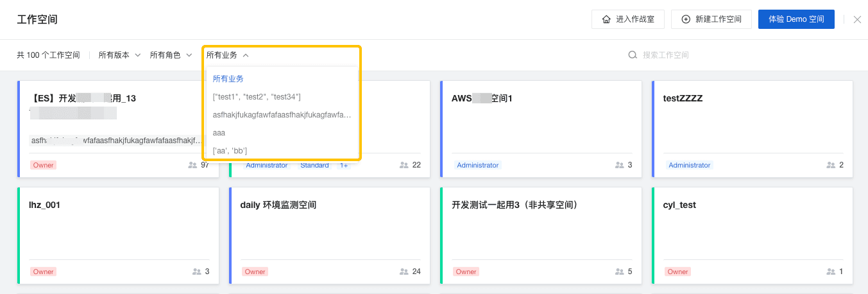
Task: Click members icon on 开发测试一起用3 card
Action: [619, 272]
